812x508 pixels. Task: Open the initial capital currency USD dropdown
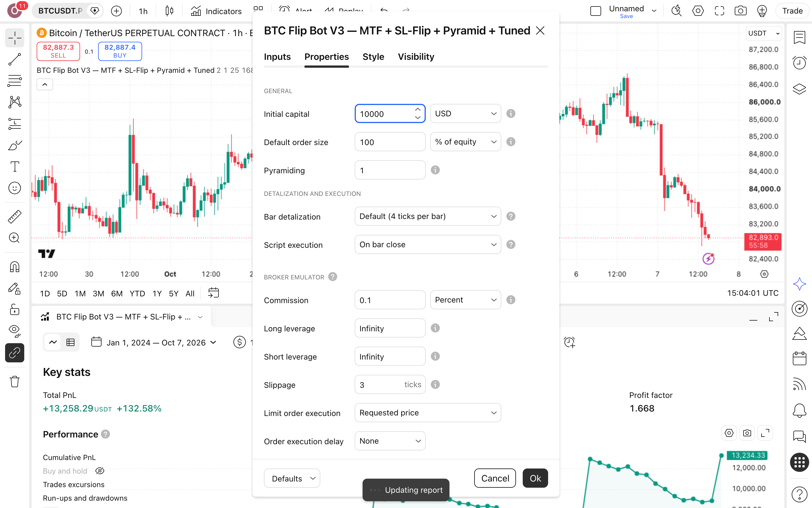pos(465,113)
